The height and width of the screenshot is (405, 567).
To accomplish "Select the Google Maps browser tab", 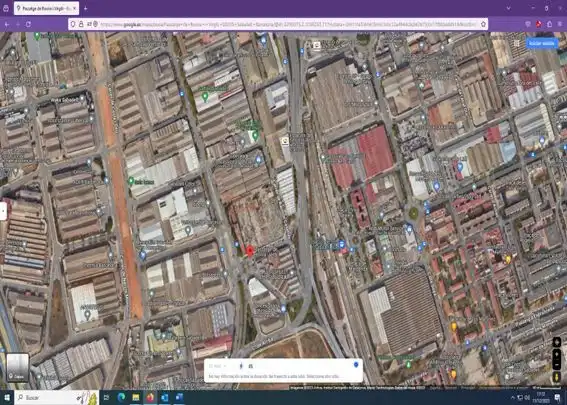I will [46, 8].
